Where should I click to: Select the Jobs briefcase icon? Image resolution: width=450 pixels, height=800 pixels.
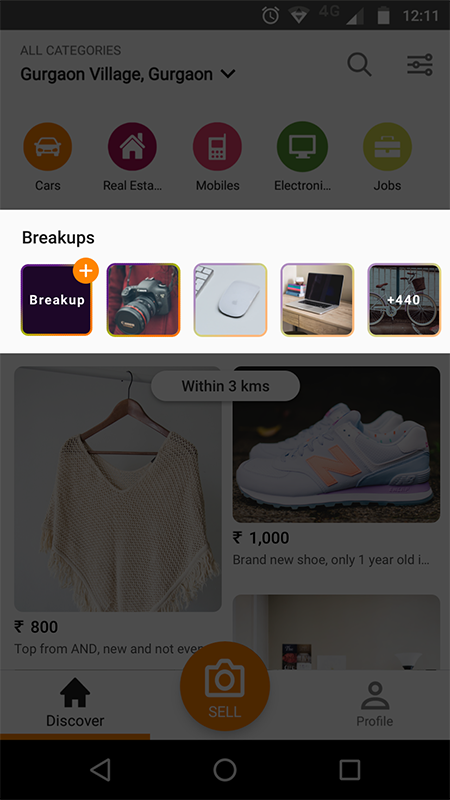(x=387, y=147)
